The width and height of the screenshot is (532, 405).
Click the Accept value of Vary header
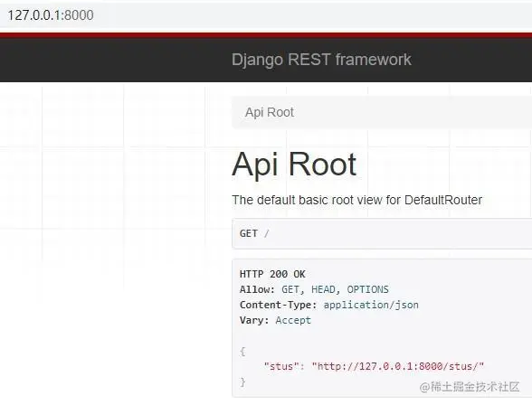coord(293,320)
